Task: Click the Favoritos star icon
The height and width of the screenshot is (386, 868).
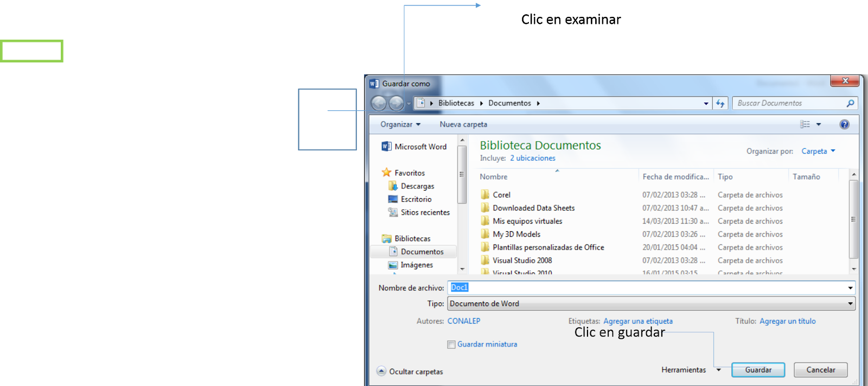Action: pos(386,173)
